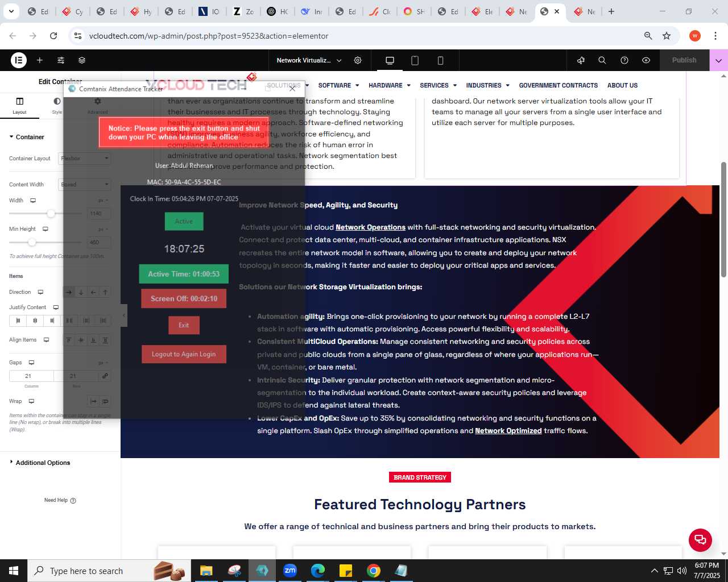
Task: Preview changes with the eye icon
Action: click(x=646, y=60)
